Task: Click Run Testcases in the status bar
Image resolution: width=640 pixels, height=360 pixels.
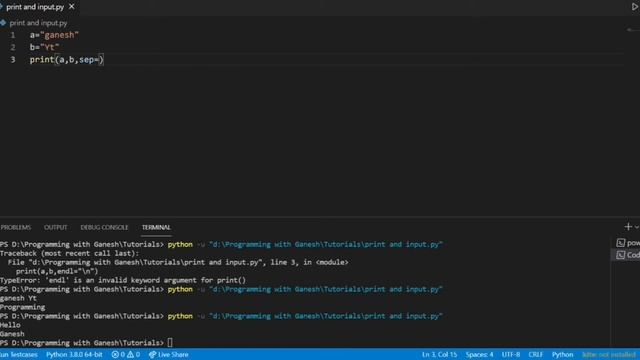Action: (x=19, y=354)
